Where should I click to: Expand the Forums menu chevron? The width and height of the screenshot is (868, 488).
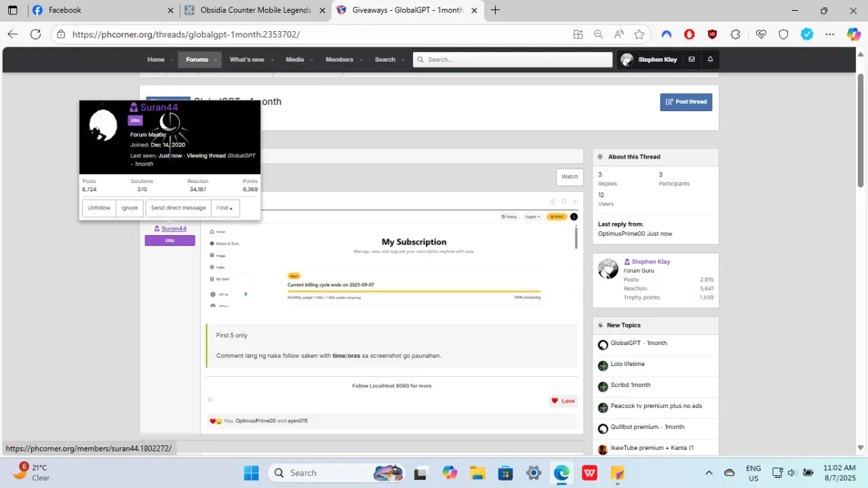tap(215, 60)
